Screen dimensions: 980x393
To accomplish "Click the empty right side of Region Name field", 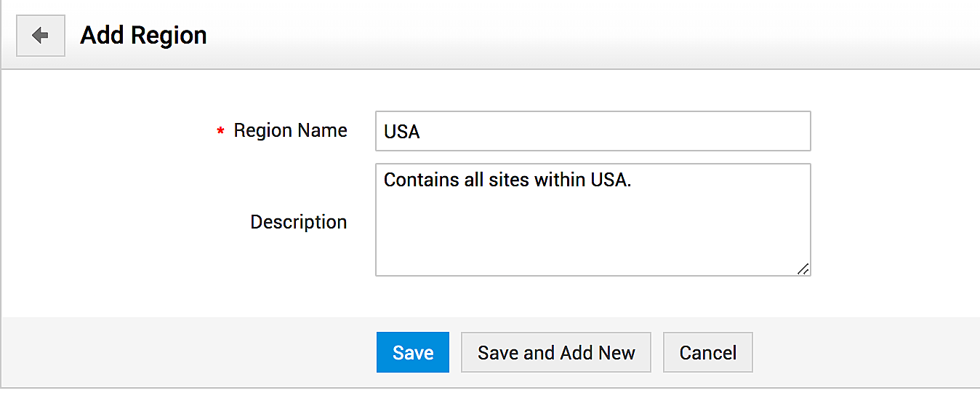I will tap(691, 132).
